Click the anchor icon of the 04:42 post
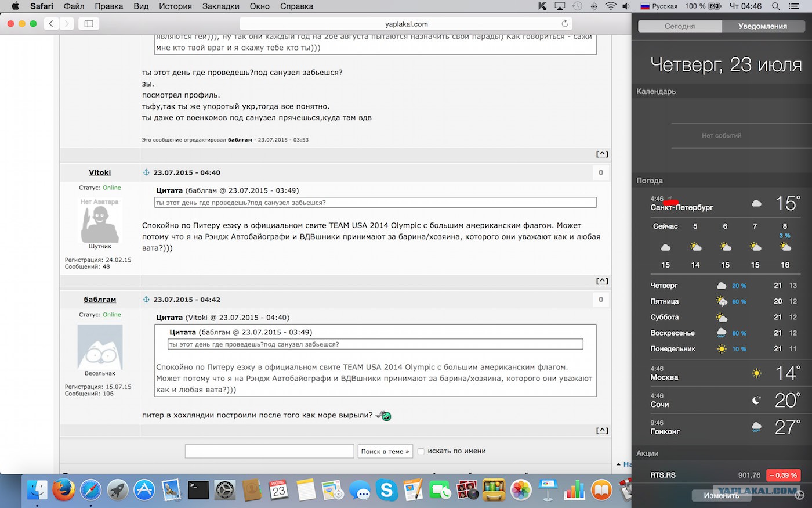The height and width of the screenshot is (508, 812). pyautogui.click(x=146, y=300)
